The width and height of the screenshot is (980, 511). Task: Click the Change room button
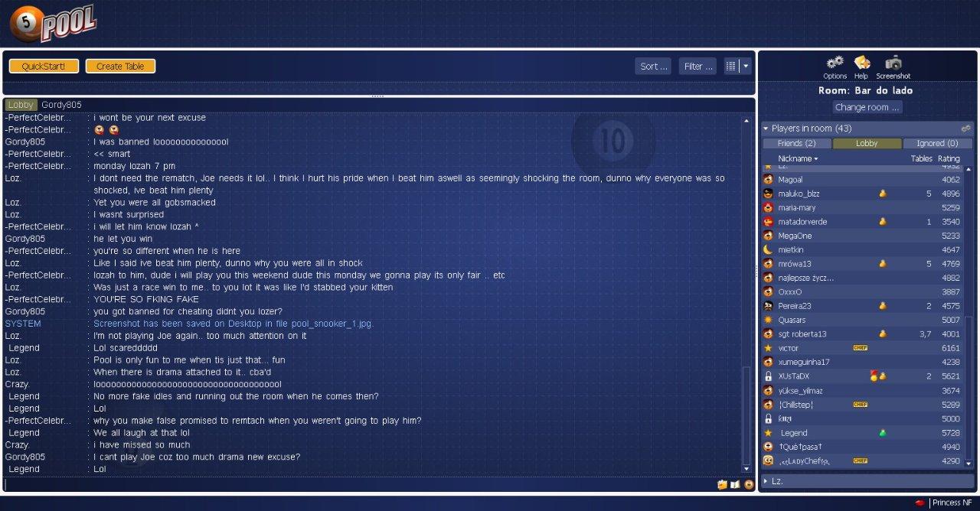(867, 107)
